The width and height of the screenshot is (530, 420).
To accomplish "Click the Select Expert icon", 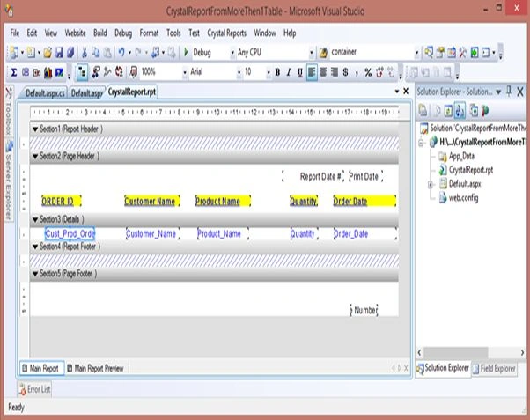I will (96, 72).
